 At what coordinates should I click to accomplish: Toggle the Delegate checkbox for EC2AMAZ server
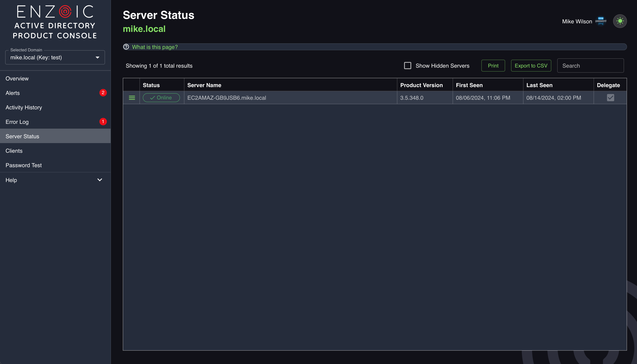[610, 98]
